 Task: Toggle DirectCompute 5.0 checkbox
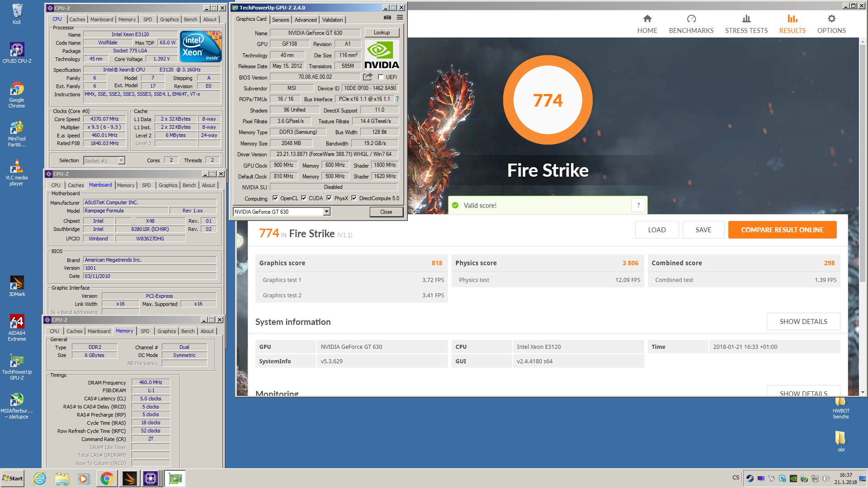coord(354,198)
